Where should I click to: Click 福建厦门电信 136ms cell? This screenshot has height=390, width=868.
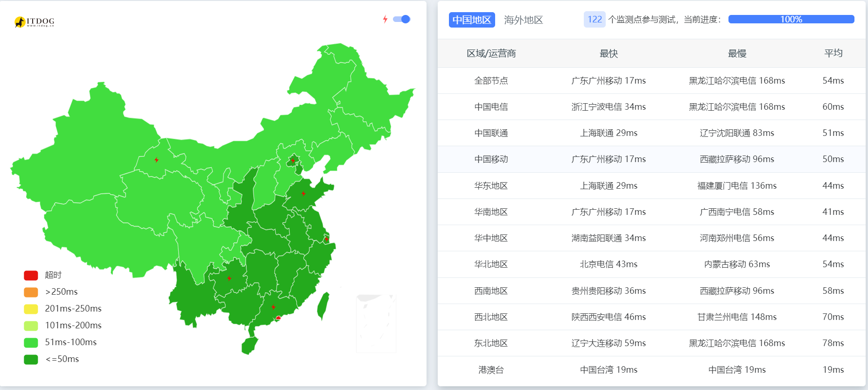click(x=737, y=186)
